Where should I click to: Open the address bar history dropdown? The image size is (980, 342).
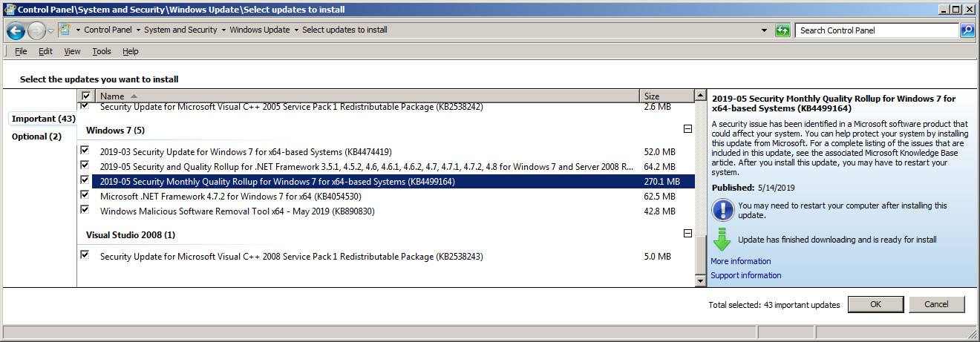tap(765, 30)
